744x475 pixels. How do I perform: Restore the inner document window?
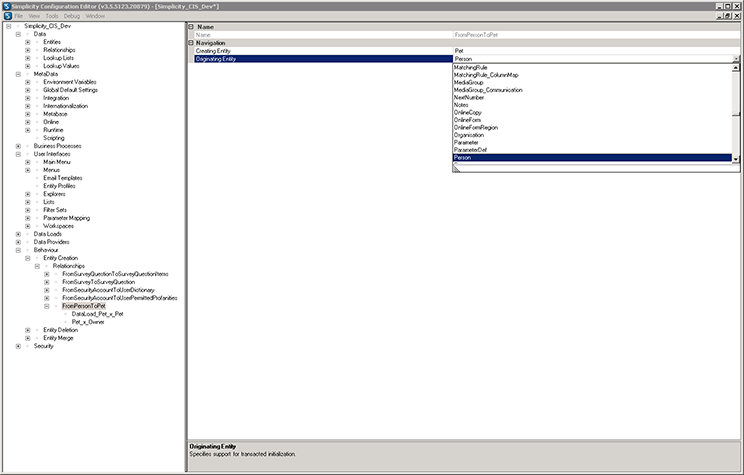(727, 16)
